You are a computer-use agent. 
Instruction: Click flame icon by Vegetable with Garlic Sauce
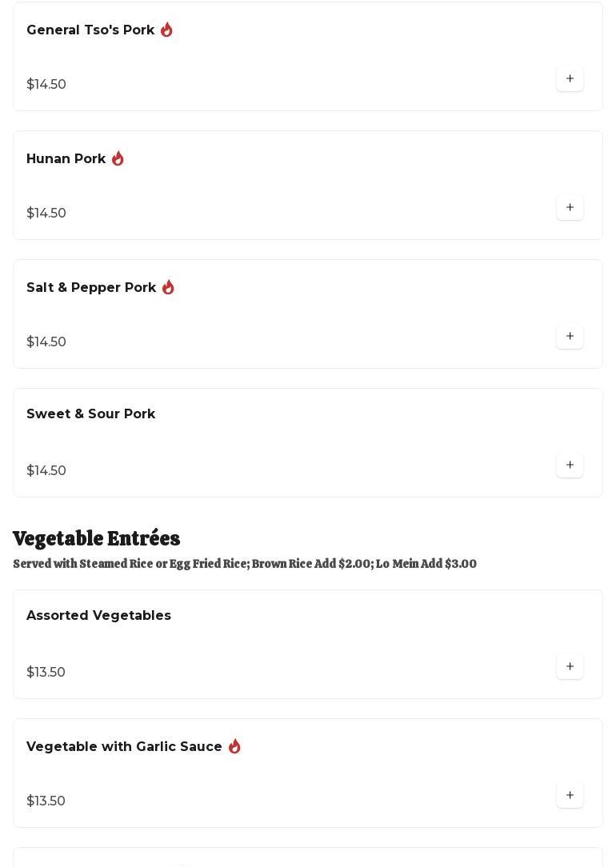[234, 746]
